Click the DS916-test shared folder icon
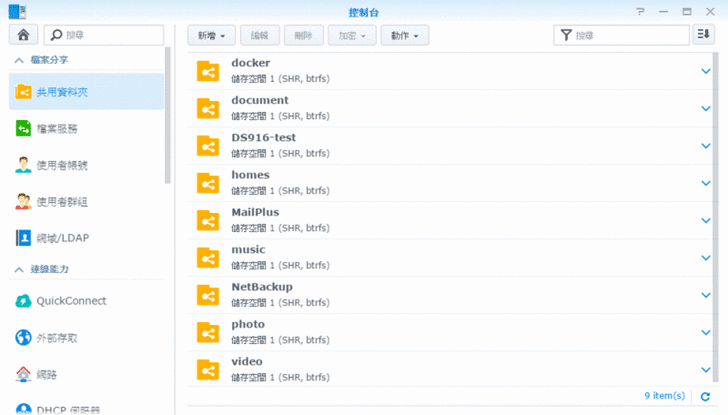 tap(208, 146)
